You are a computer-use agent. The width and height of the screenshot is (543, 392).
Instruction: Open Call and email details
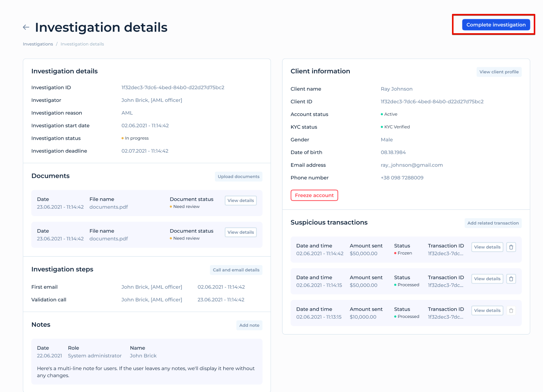coord(236,270)
